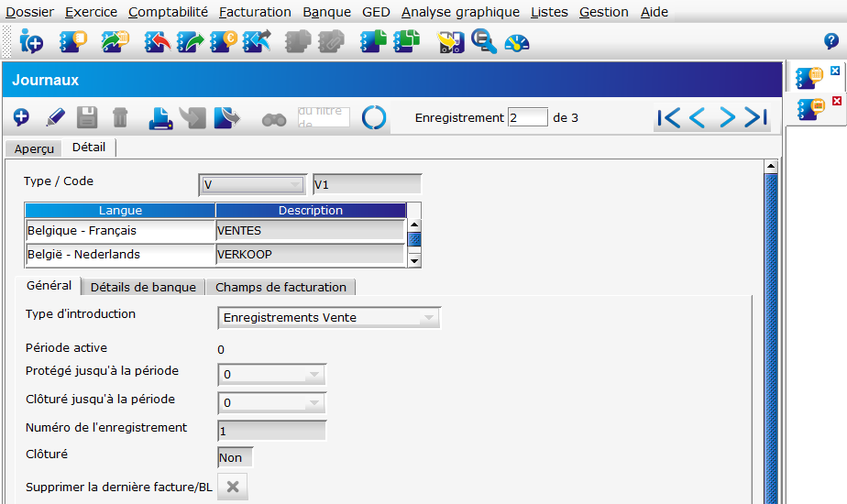
Task: Switch to the Aperçu tab
Action: tap(34, 148)
